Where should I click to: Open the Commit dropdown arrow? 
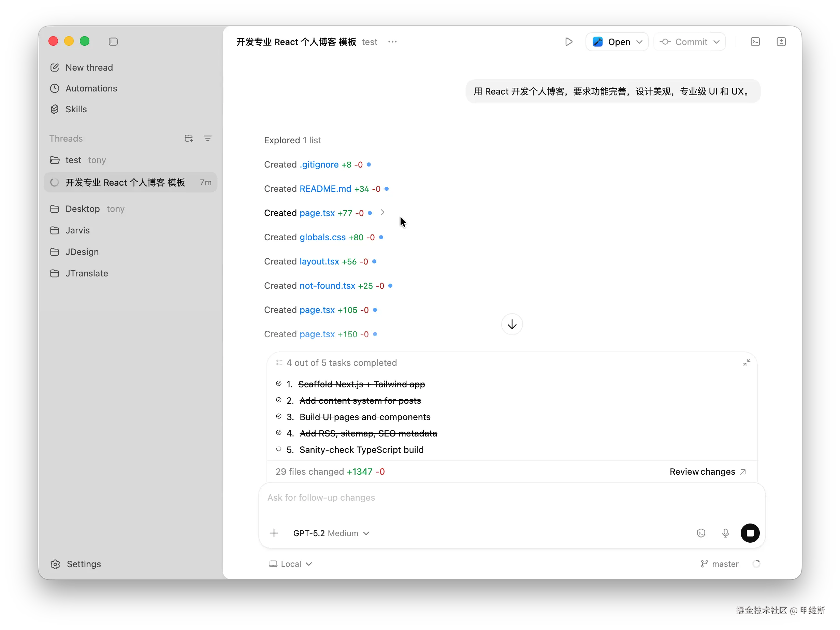pyautogui.click(x=716, y=42)
